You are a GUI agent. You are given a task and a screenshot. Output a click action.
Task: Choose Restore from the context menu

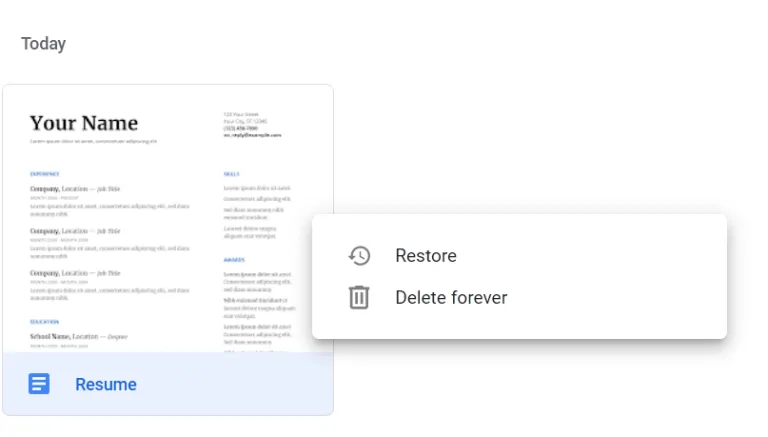click(x=519, y=256)
